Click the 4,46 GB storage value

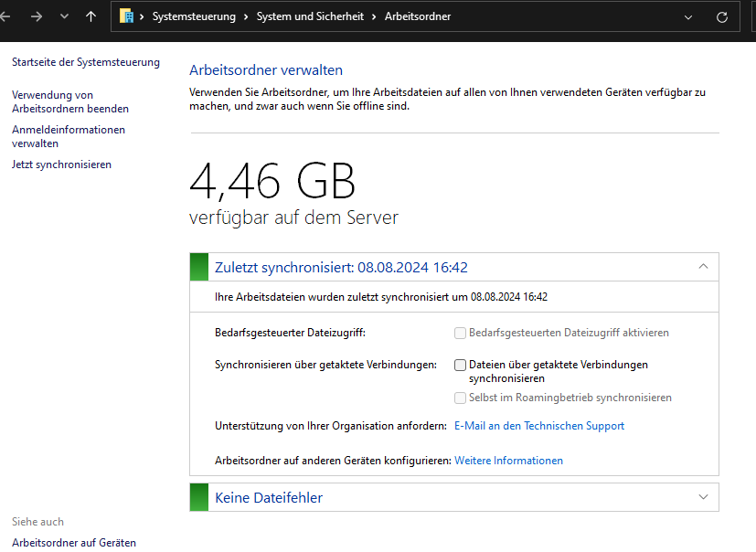pyautogui.click(x=272, y=181)
